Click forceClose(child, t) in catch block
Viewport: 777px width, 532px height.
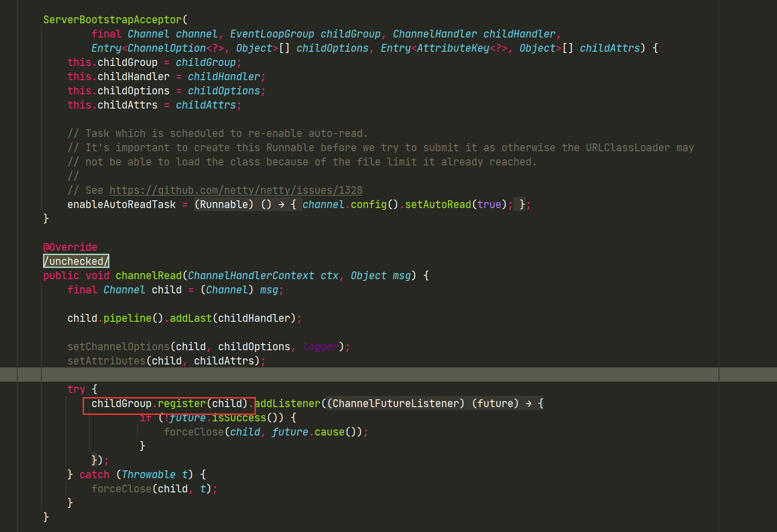coord(152,488)
